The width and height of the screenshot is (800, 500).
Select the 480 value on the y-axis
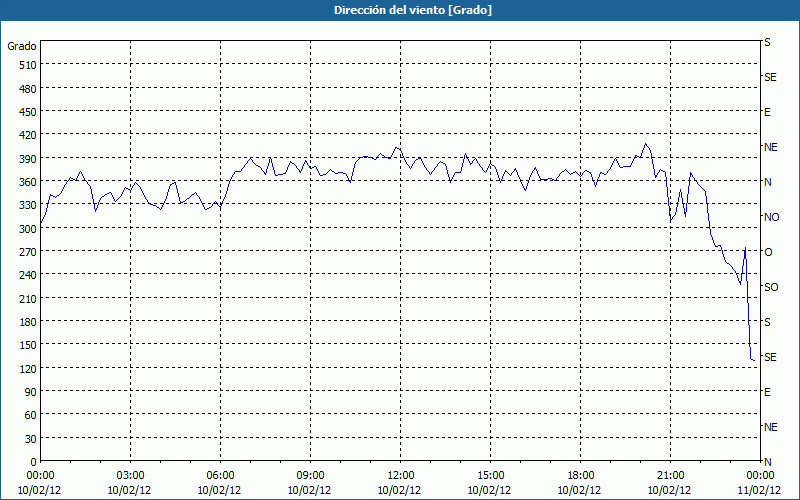[x=28, y=89]
